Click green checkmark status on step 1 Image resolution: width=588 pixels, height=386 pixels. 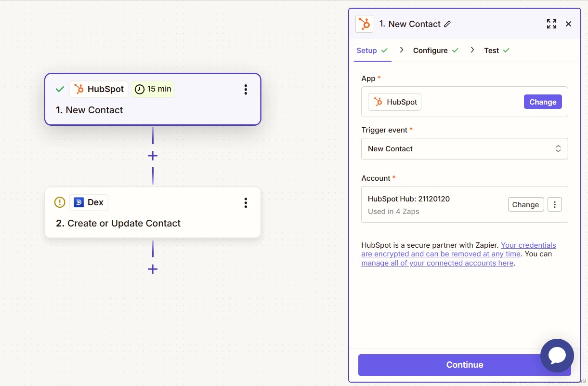[60, 89]
